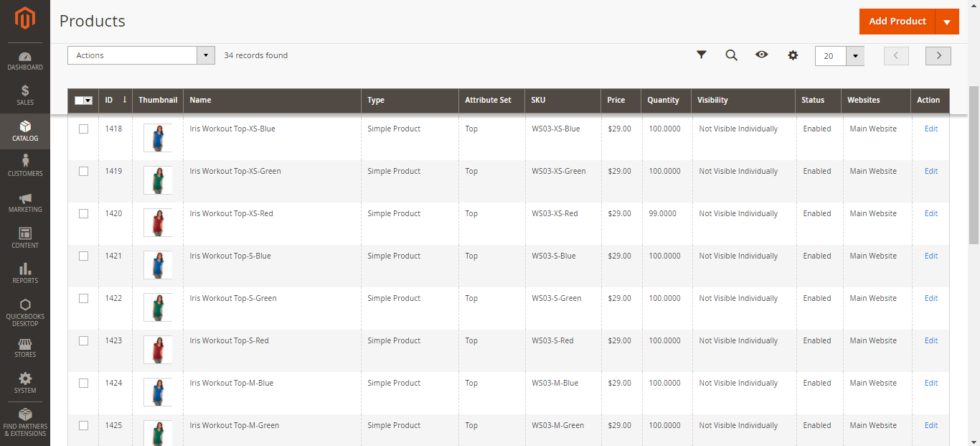
Task: Tick the checkbox for product 1422
Action: 83,299
